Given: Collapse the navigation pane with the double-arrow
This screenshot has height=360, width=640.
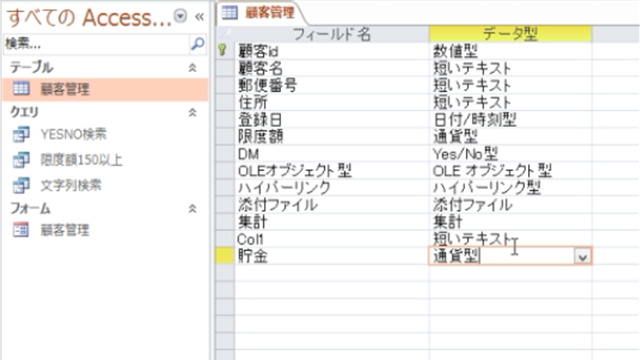Looking at the screenshot, I should pos(199,17).
